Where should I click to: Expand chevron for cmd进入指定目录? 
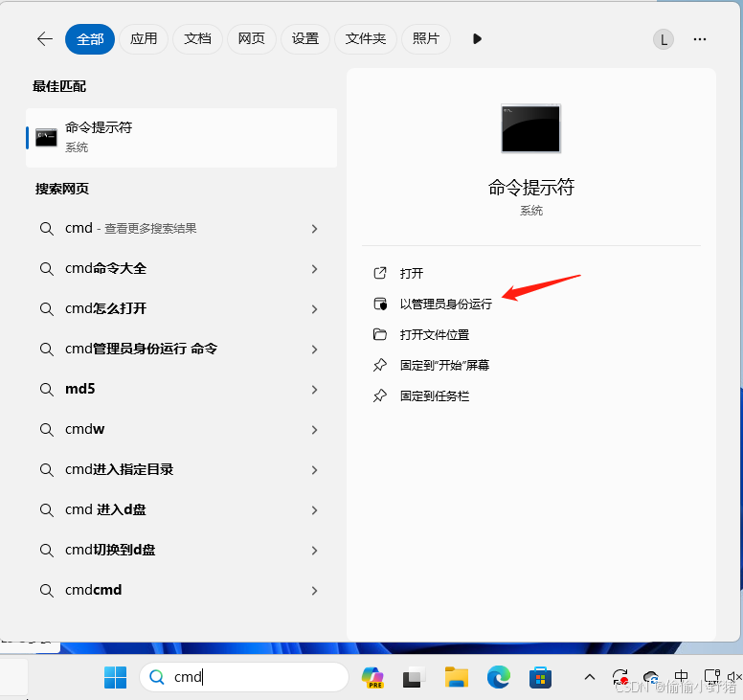(314, 470)
